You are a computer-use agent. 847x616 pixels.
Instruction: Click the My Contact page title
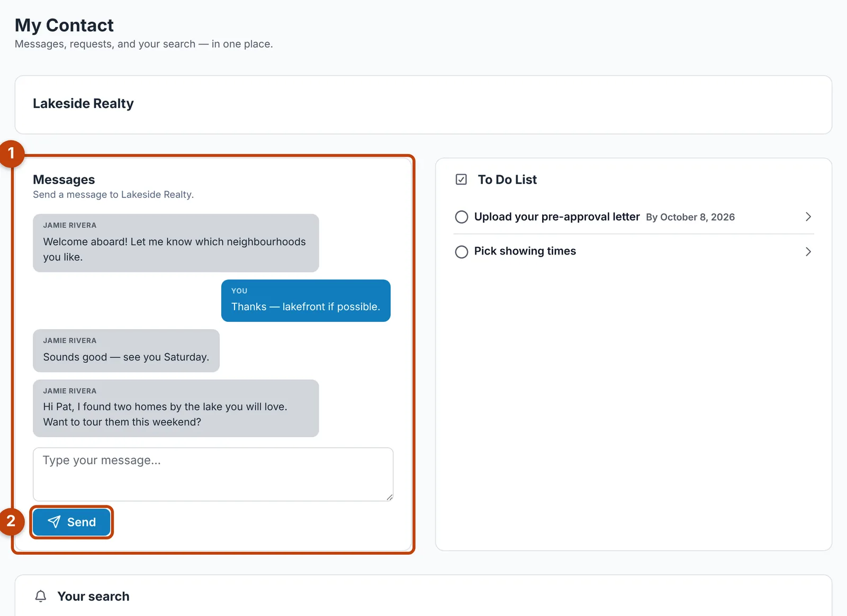pos(64,25)
